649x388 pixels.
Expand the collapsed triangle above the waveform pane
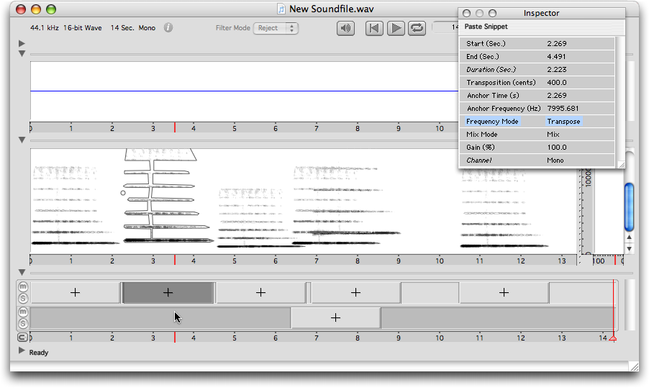coord(22,43)
